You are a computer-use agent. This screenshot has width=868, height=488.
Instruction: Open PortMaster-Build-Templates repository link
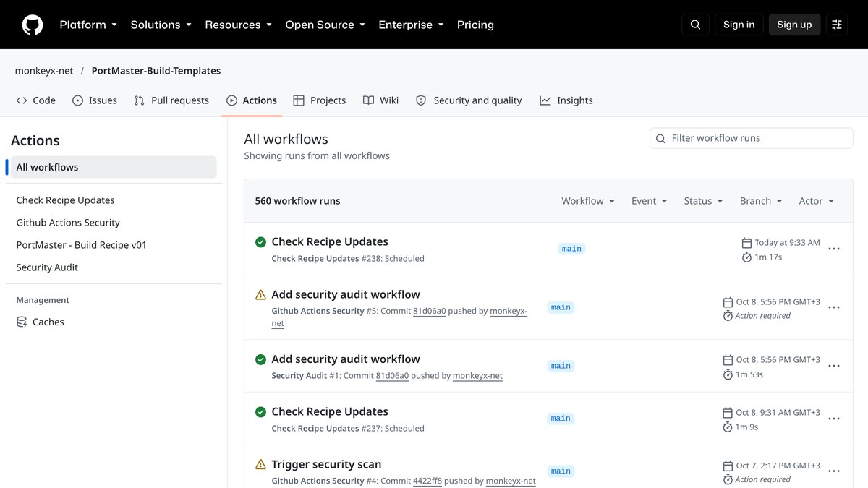coord(156,71)
